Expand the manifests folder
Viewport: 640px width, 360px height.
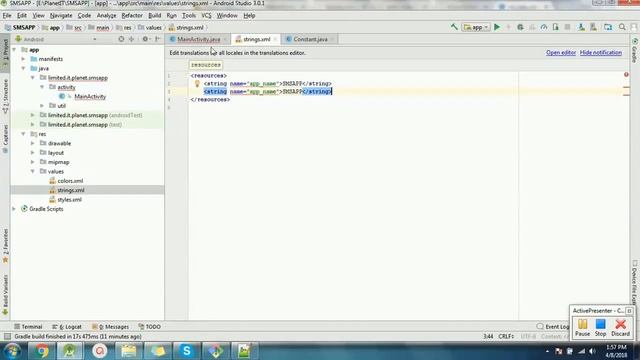coord(23,59)
